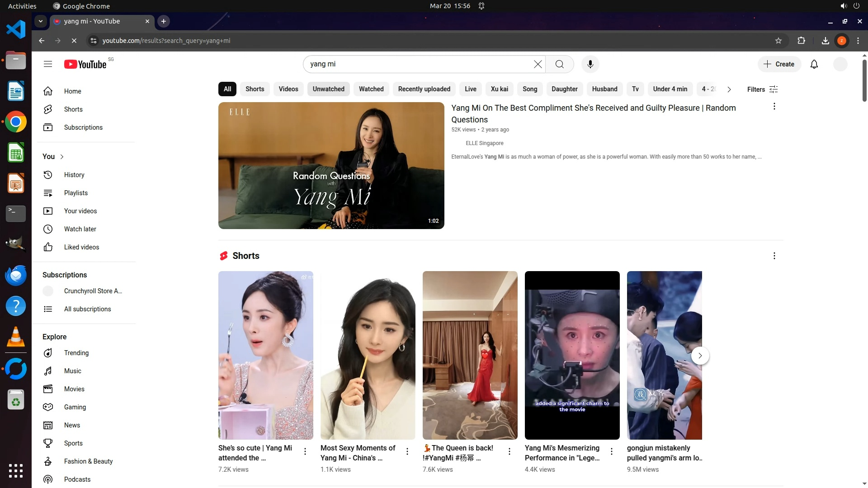The width and height of the screenshot is (868, 488).
Task: Bookmark this page with star icon
Action: (778, 41)
